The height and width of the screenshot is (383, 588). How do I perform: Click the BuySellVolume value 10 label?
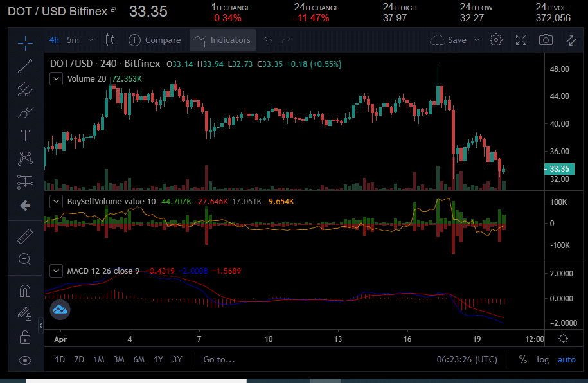click(x=111, y=202)
